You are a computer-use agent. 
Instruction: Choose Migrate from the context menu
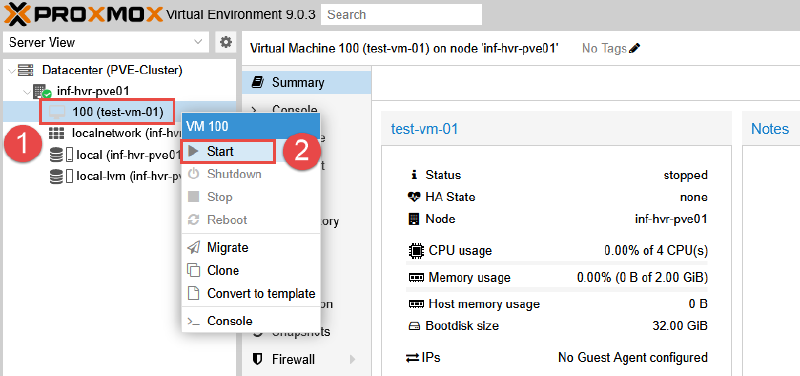click(251, 247)
